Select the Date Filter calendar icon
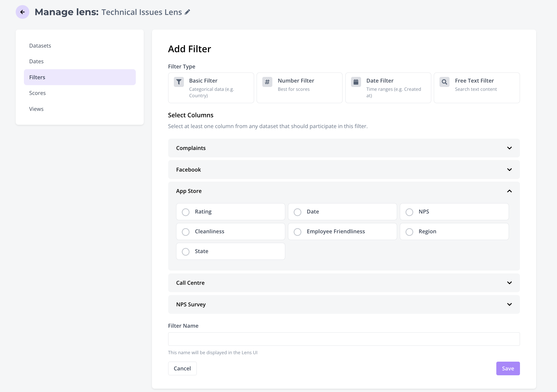Image resolution: width=557 pixels, height=392 pixels. (x=356, y=82)
